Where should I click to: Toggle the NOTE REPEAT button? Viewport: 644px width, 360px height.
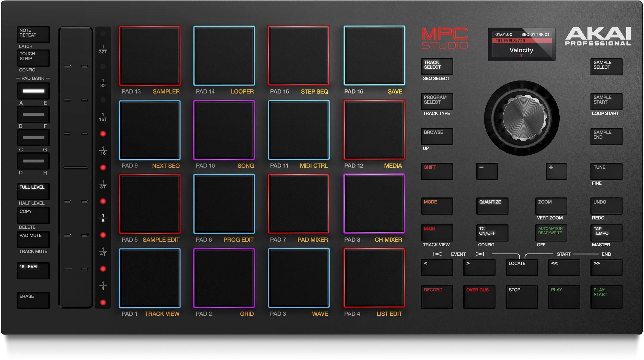point(33,34)
